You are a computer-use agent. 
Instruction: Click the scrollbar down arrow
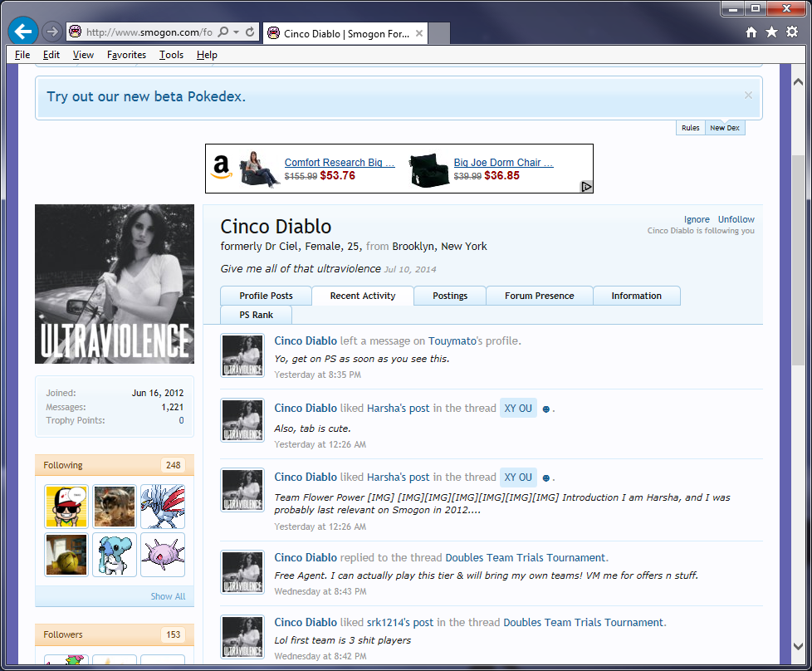point(798,646)
